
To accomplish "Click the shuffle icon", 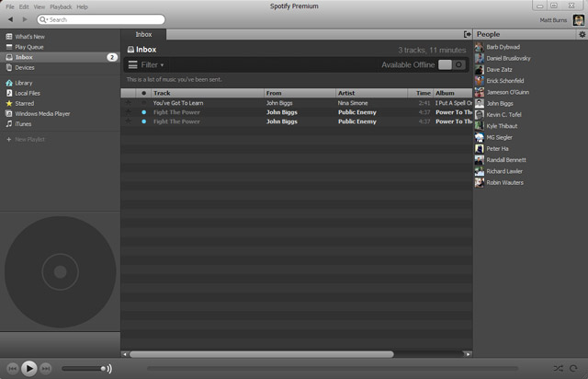I will pyautogui.click(x=558, y=368).
